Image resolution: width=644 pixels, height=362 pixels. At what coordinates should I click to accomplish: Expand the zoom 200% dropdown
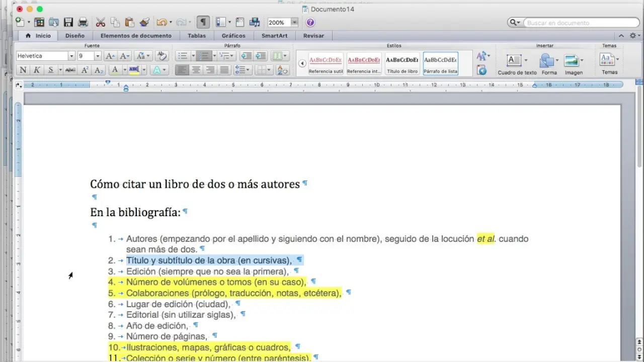[x=294, y=22]
